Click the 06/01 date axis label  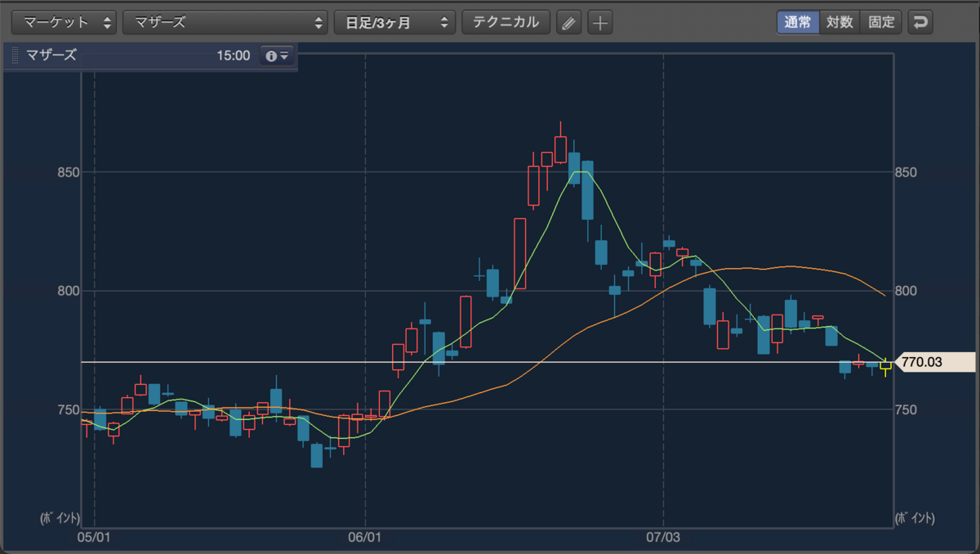(365, 537)
